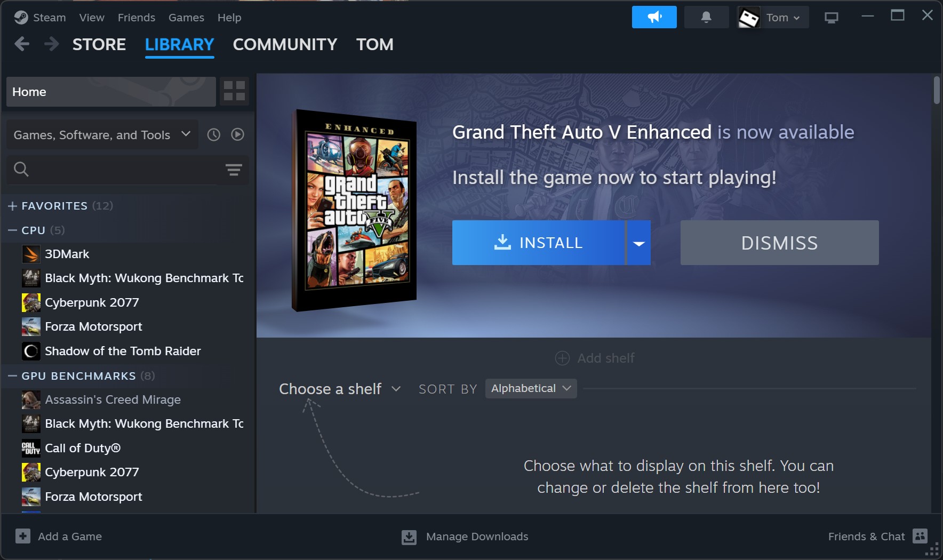Click the Add shelf plus icon

coord(562,358)
